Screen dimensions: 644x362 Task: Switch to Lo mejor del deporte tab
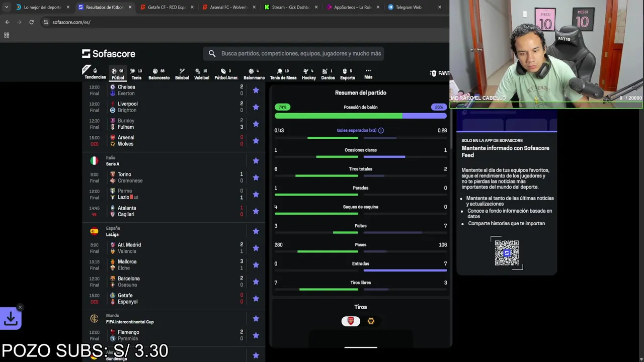coord(42,7)
